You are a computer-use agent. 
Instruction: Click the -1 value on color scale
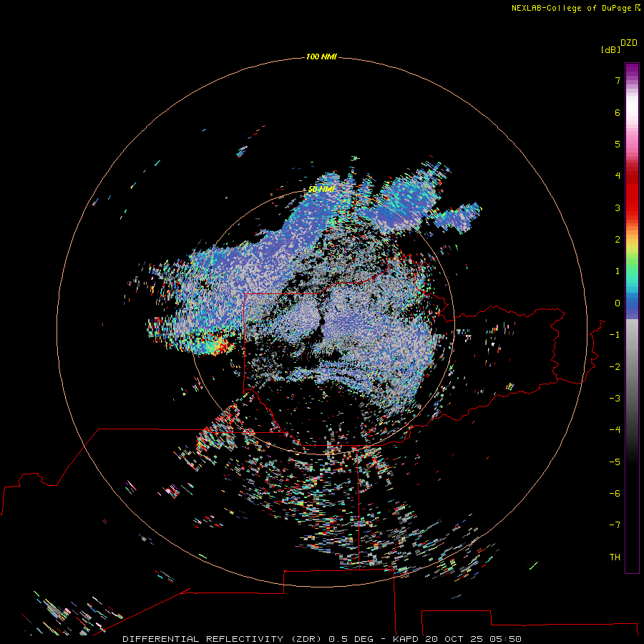click(615, 335)
